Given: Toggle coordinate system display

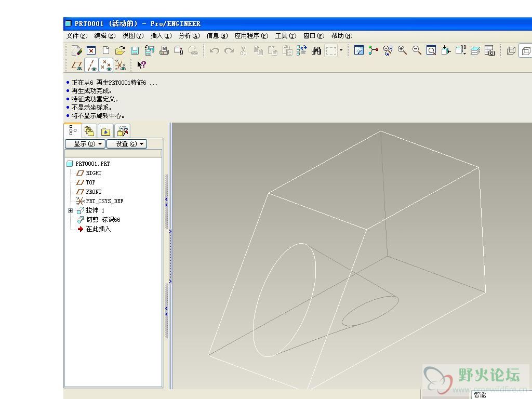Looking at the screenshot, I should pos(121,65).
